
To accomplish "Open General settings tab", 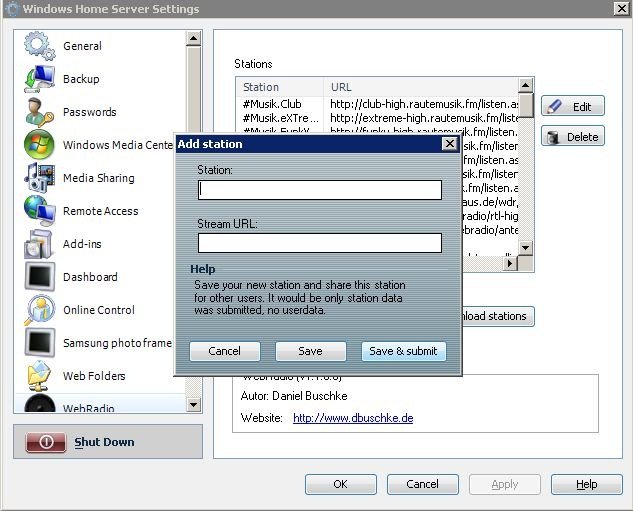I will tap(82, 46).
